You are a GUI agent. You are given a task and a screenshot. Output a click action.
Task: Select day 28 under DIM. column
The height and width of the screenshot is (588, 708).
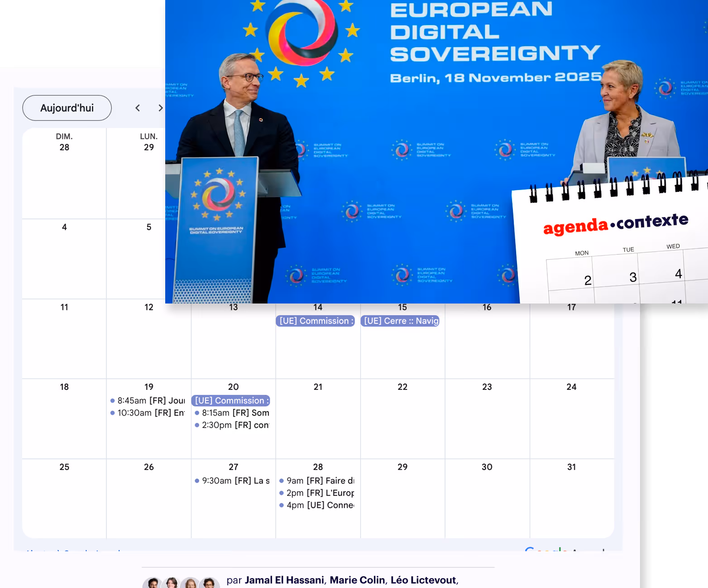64,147
